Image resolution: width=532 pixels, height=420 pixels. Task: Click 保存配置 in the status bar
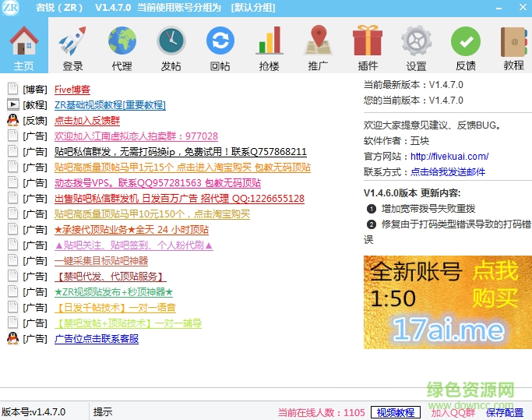point(505,412)
